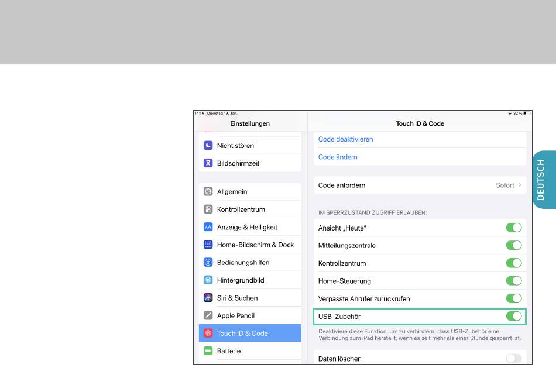Image resolution: width=556 pixels, height=392 pixels.
Task: Click the Sofort value text
Action: (x=505, y=185)
